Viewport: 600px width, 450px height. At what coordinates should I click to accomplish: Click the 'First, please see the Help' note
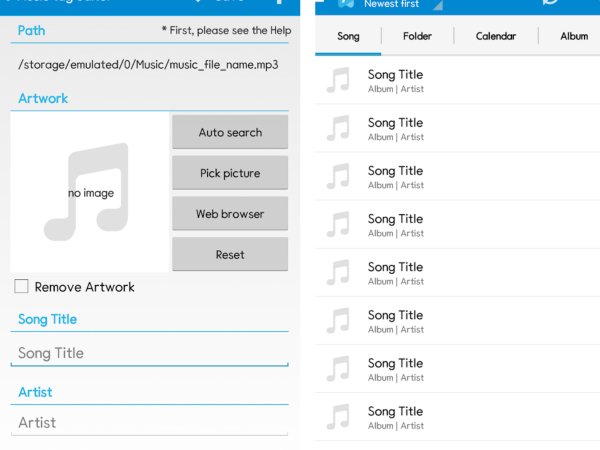tap(227, 30)
